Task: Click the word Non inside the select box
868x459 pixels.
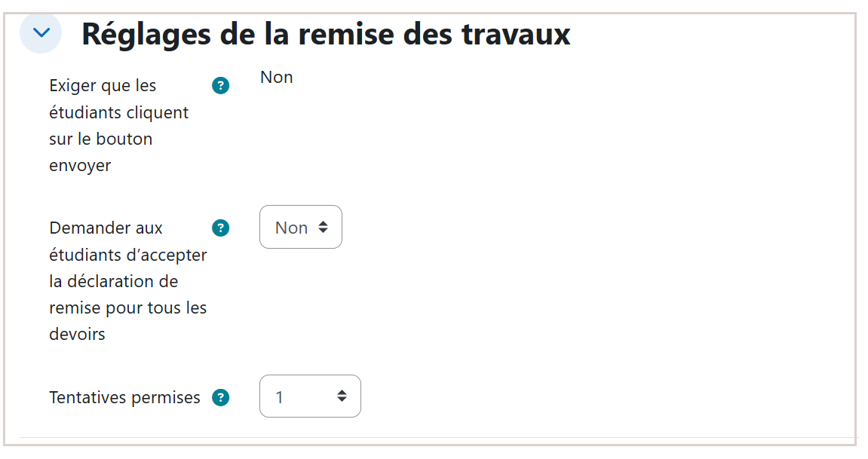Action: pyautogui.click(x=291, y=228)
